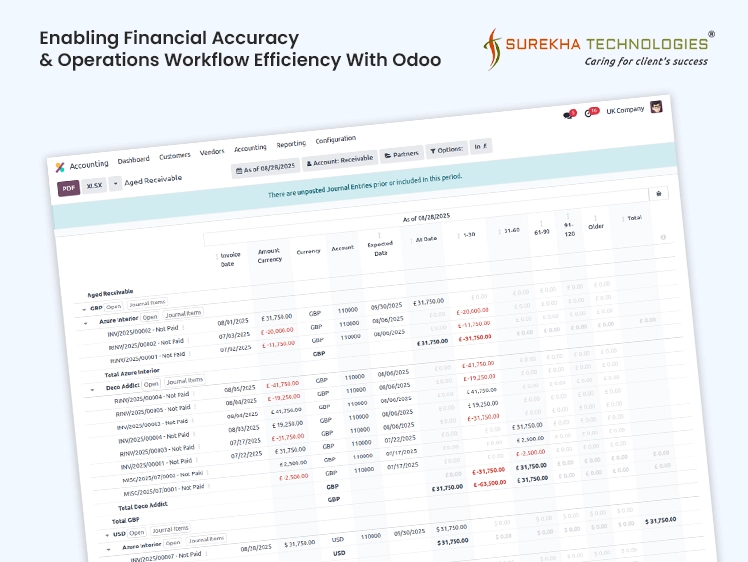
Task: Click the user avatar picture
Action: pyautogui.click(x=656, y=107)
